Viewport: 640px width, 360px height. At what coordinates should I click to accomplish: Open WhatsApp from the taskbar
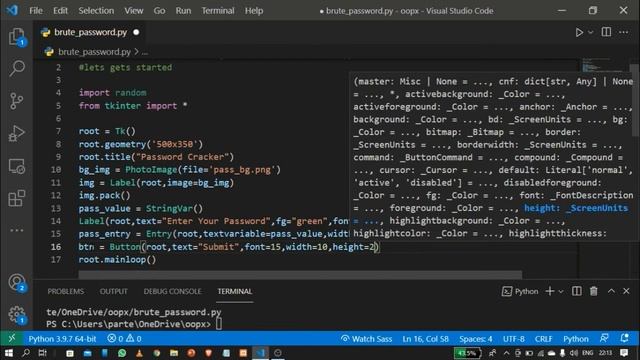122,353
